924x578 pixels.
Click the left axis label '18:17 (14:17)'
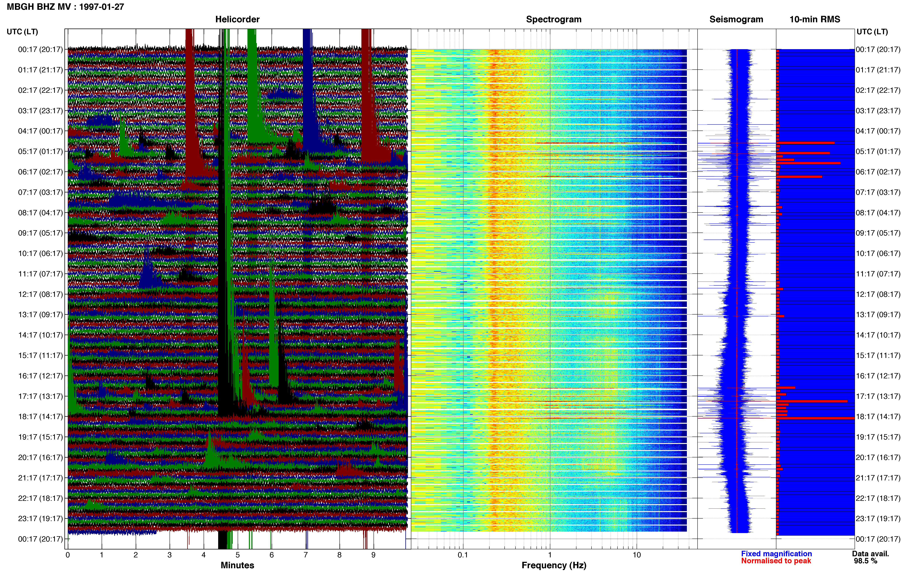[x=41, y=417]
